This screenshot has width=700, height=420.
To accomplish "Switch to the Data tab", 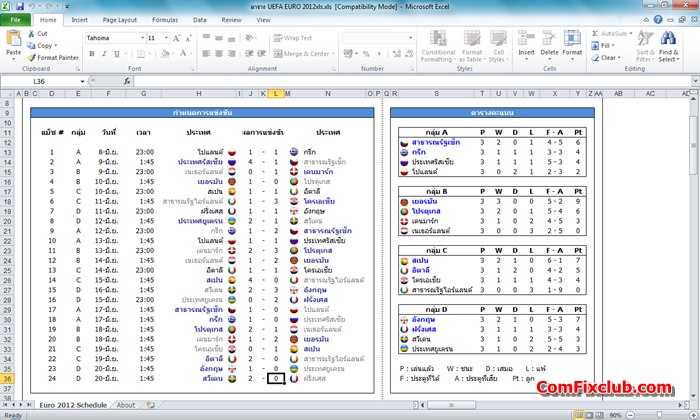I will (200, 20).
